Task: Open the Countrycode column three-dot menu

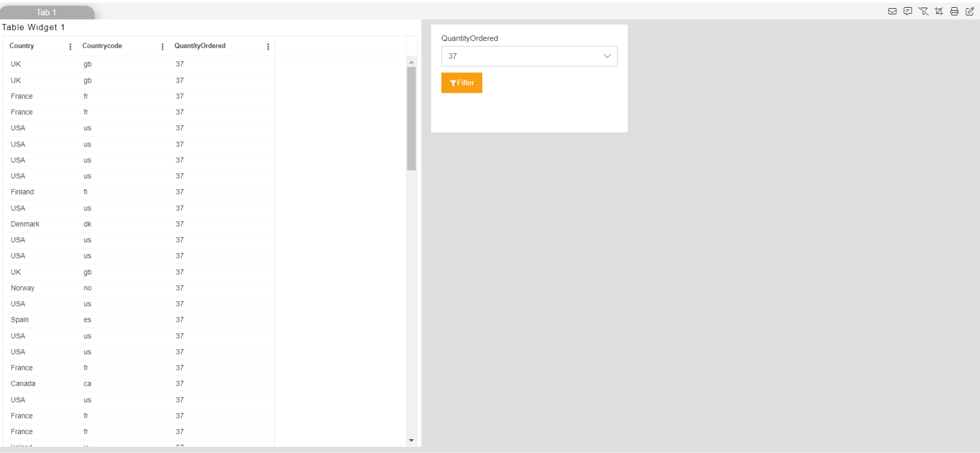Action: (163, 46)
